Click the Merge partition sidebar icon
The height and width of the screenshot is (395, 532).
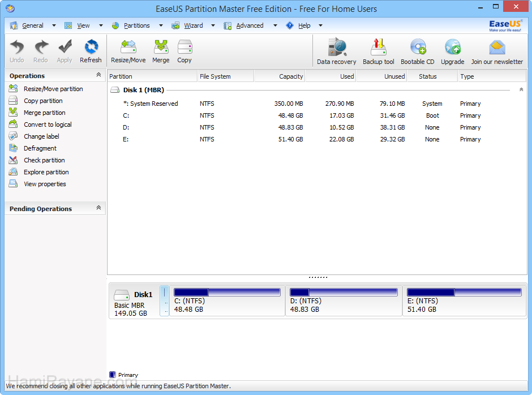[x=13, y=112]
